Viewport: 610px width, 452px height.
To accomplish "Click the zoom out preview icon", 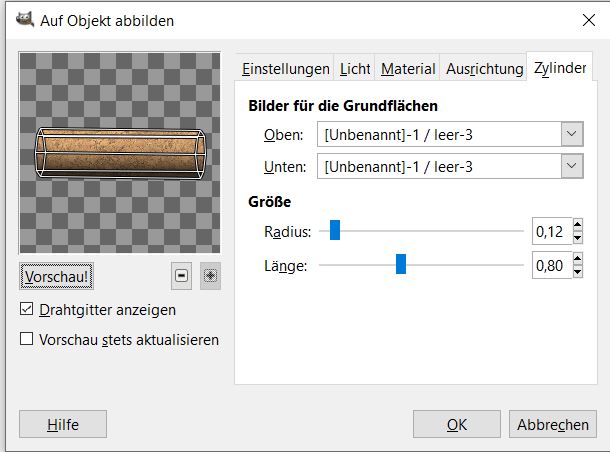I will [181, 276].
